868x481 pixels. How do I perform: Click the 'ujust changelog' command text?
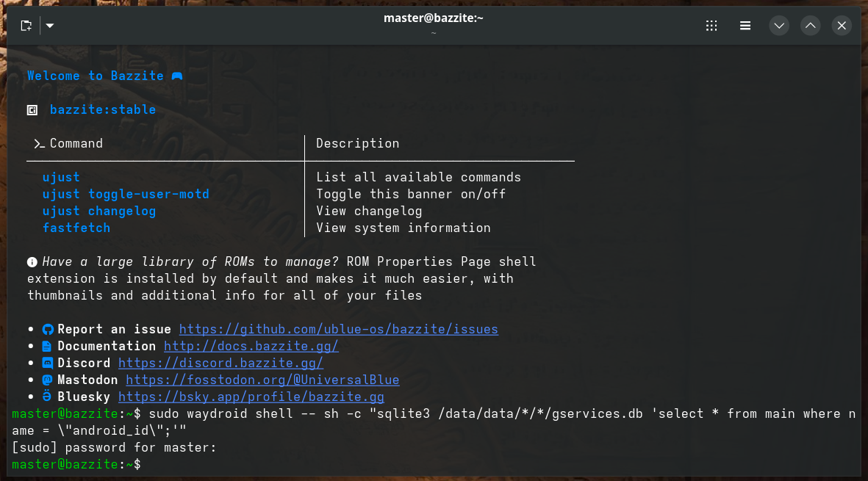(99, 211)
